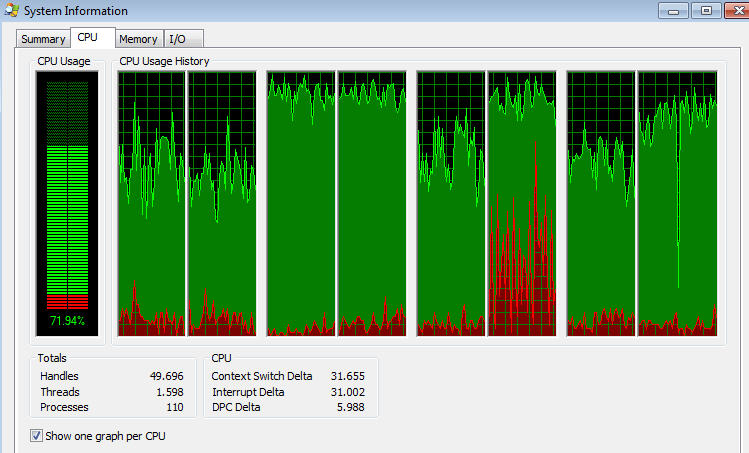Select the CPU tab
749x453 pixels.
pos(88,38)
